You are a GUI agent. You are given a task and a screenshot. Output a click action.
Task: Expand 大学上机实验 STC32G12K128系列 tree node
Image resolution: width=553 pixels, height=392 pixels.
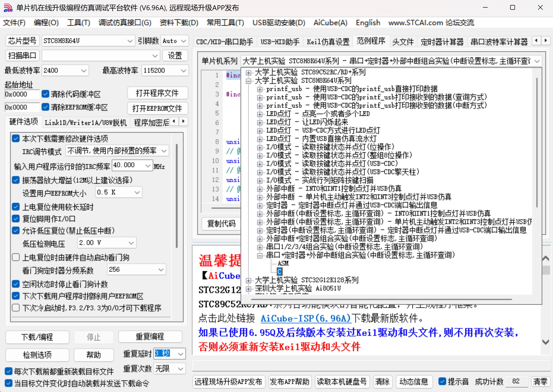tap(248, 280)
